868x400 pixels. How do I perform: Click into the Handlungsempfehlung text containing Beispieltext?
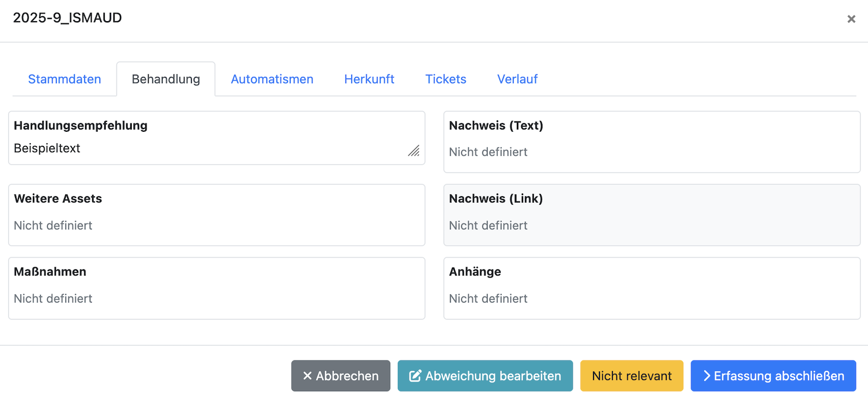click(x=48, y=148)
